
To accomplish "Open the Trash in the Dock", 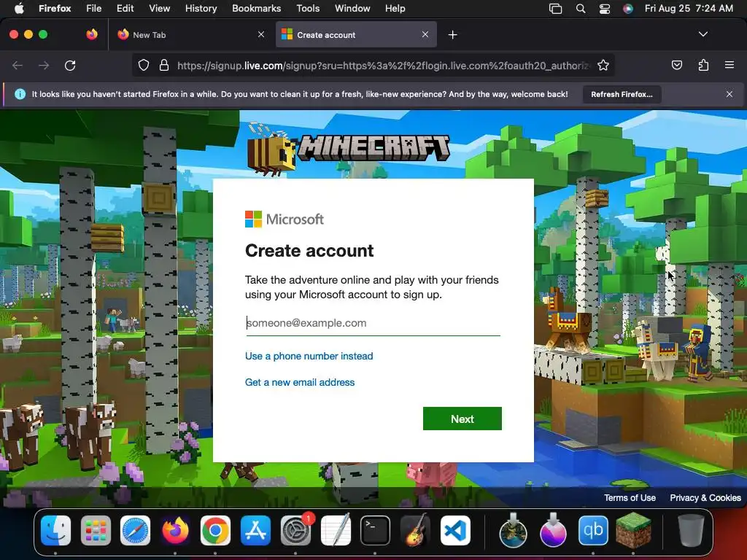I will 692,530.
